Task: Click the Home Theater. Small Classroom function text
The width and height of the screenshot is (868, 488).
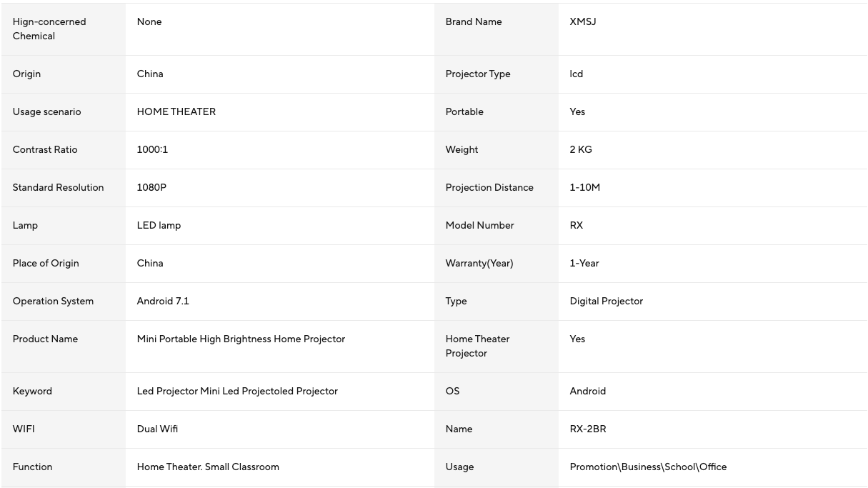Action: click(x=208, y=467)
